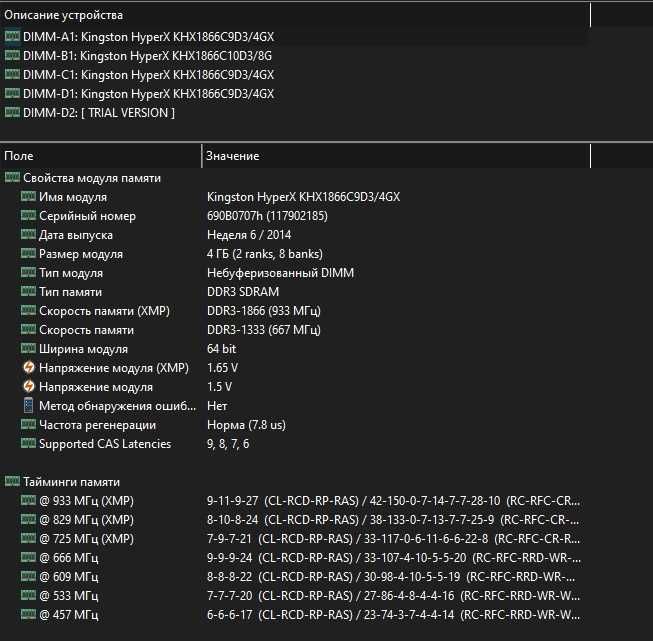Select the Тайминги памяти group row
This screenshot has height=641, width=653.
pos(71,482)
